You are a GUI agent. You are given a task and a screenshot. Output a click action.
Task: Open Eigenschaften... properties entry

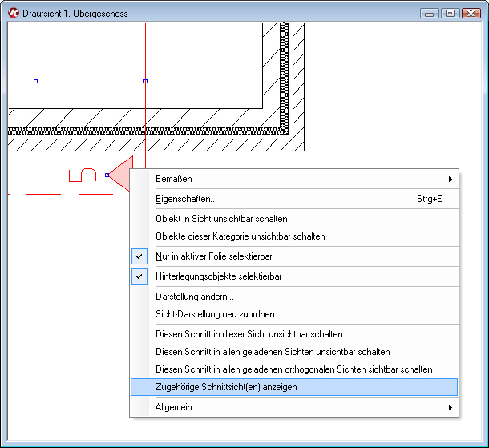coord(294,199)
